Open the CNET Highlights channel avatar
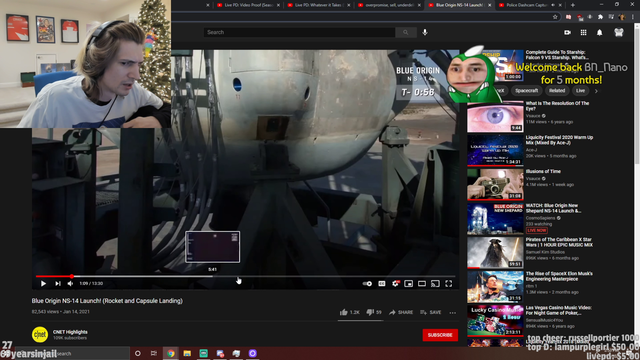Screen dimensions: 640x360 pos(40,335)
